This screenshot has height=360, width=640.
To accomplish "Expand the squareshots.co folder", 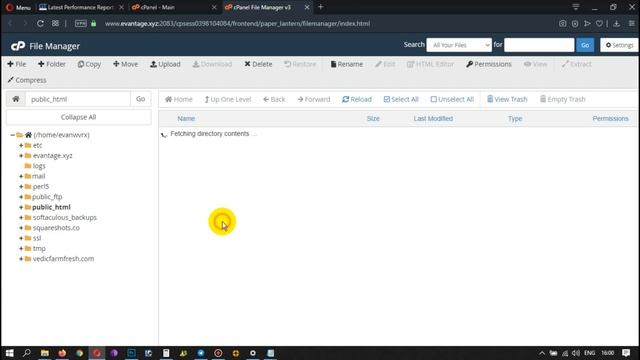I will (x=21, y=228).
